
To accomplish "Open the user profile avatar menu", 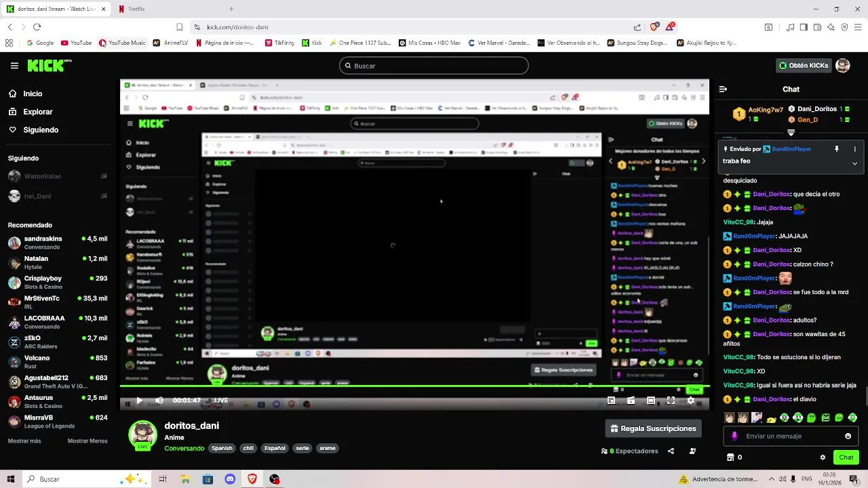I will pyautogui.click(x=842, y=66).
